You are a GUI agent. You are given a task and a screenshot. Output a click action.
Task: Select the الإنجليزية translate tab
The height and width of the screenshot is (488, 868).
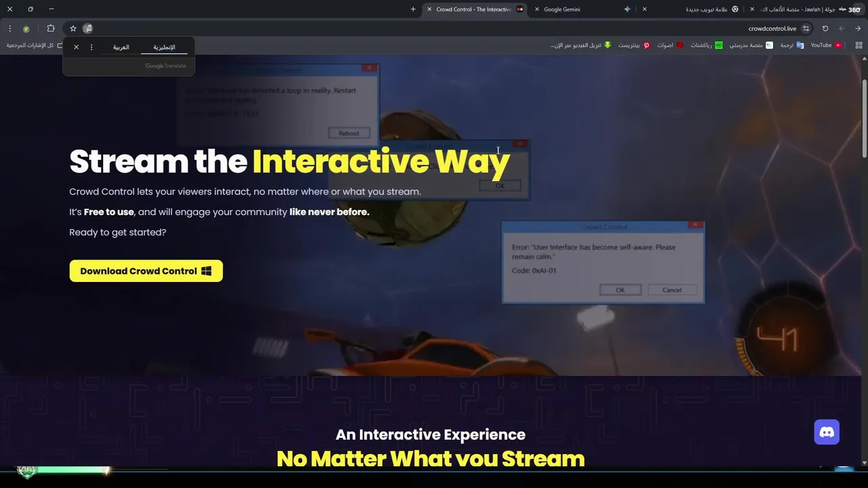tap(164, 47)
